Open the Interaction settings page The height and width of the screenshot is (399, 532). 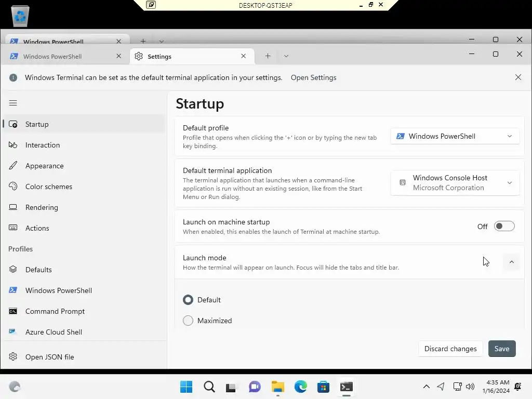pos(84,145)
